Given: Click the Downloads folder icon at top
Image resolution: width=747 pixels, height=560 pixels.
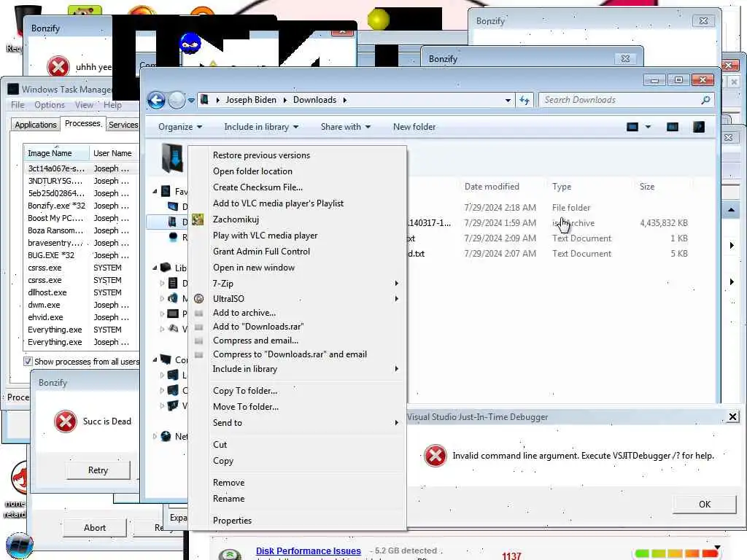Looking at the screenshot, I should coord(172,158).
